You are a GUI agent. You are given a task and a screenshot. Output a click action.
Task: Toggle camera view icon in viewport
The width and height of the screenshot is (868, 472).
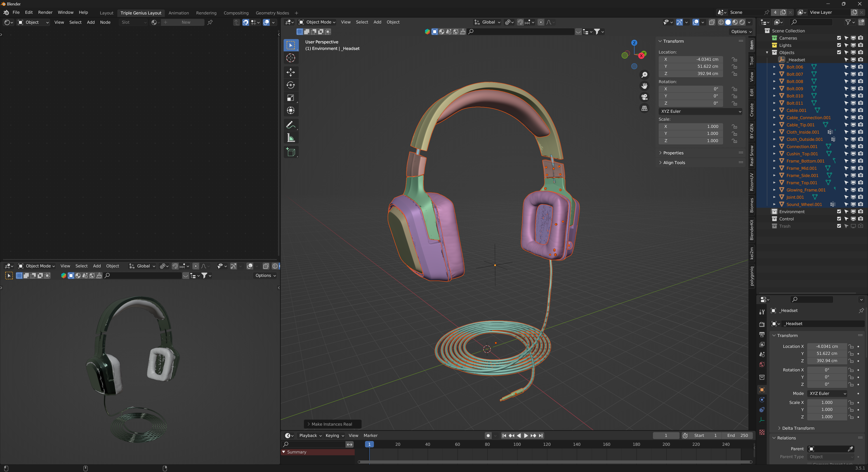point(644,97)
